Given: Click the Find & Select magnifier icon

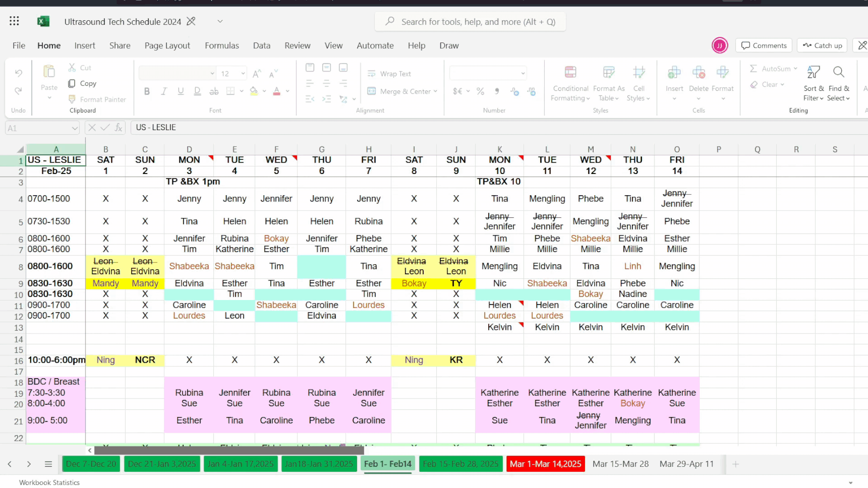Looking at the screenshot, I should click(x=839, y=72).
